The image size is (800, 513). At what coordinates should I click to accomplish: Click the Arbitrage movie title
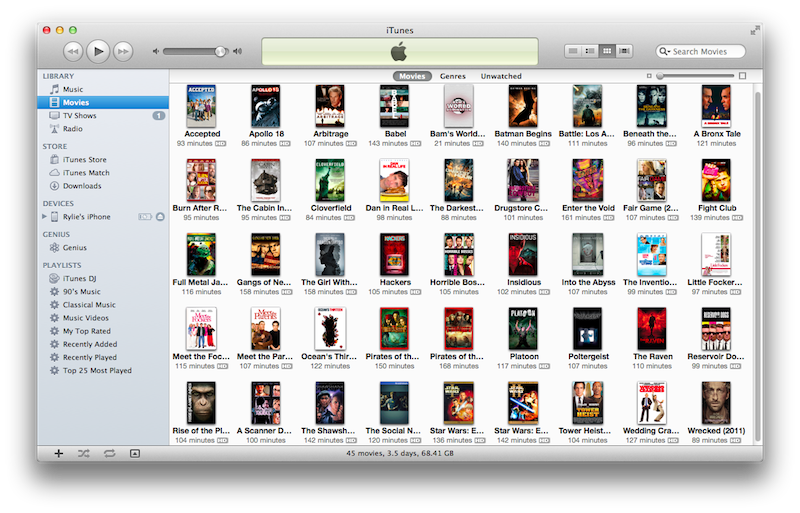(331, 134)
